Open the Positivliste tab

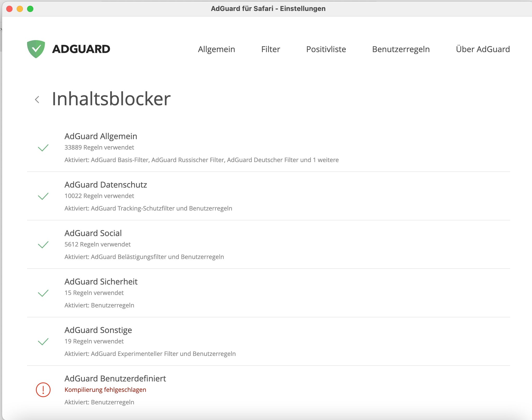tap(326, 49)
